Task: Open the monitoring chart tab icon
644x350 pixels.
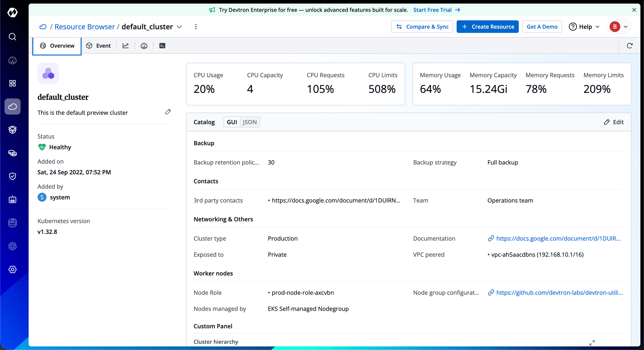Action: point(126,46)
